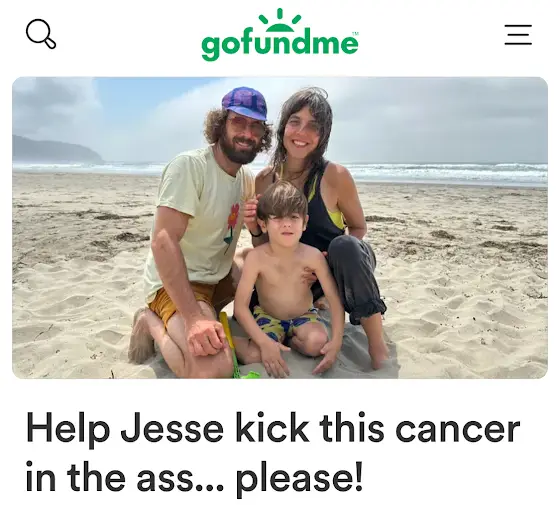
Task: Click the cloudy sky behind the family
Action: pos(429,114)
